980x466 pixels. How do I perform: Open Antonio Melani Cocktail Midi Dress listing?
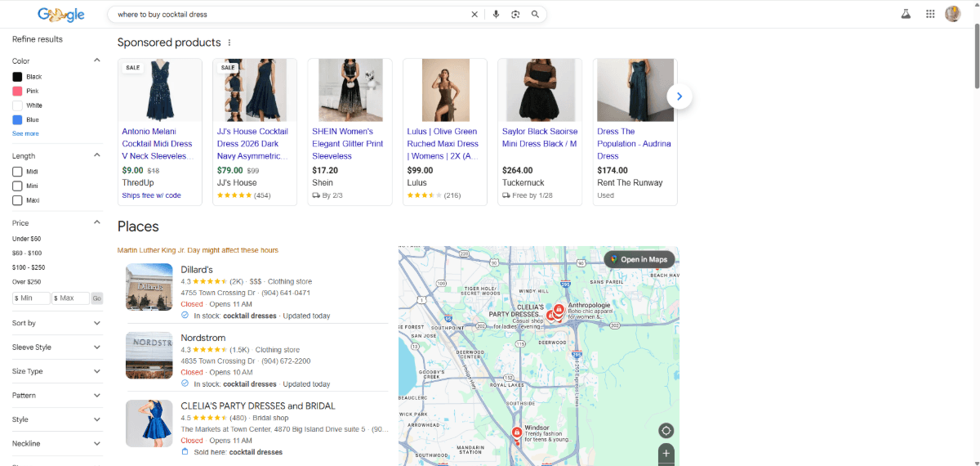click(x=158, y=144)
